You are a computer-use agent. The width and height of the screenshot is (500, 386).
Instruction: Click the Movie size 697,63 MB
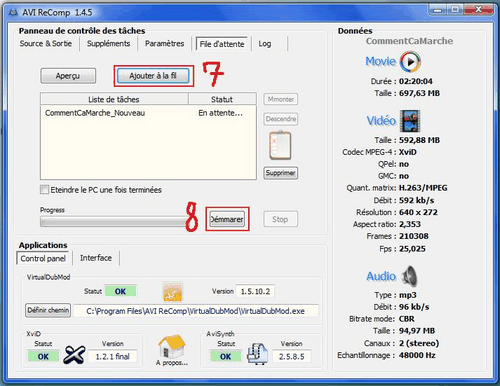coord(419,93)
